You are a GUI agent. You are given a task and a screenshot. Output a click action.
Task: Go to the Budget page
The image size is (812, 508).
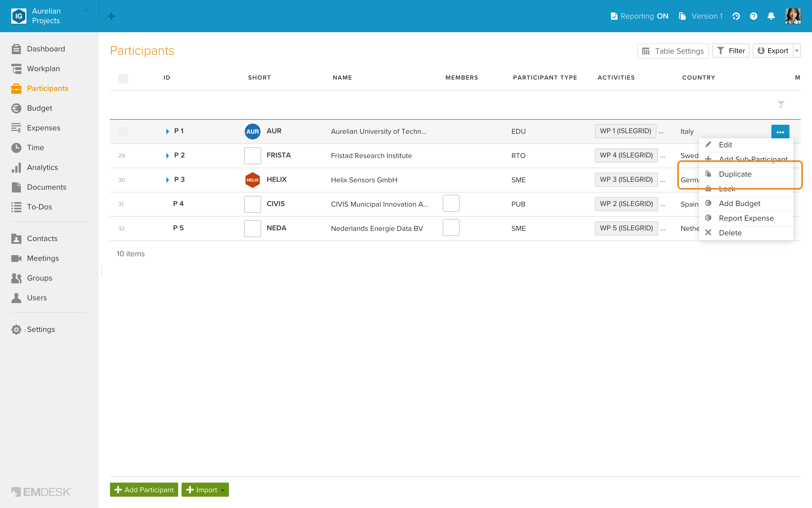[x=32, y=108]
